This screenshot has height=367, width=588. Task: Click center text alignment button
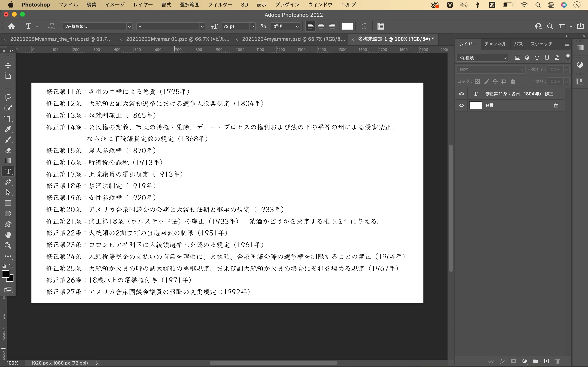pyautogui.click(x=321, y=26)
